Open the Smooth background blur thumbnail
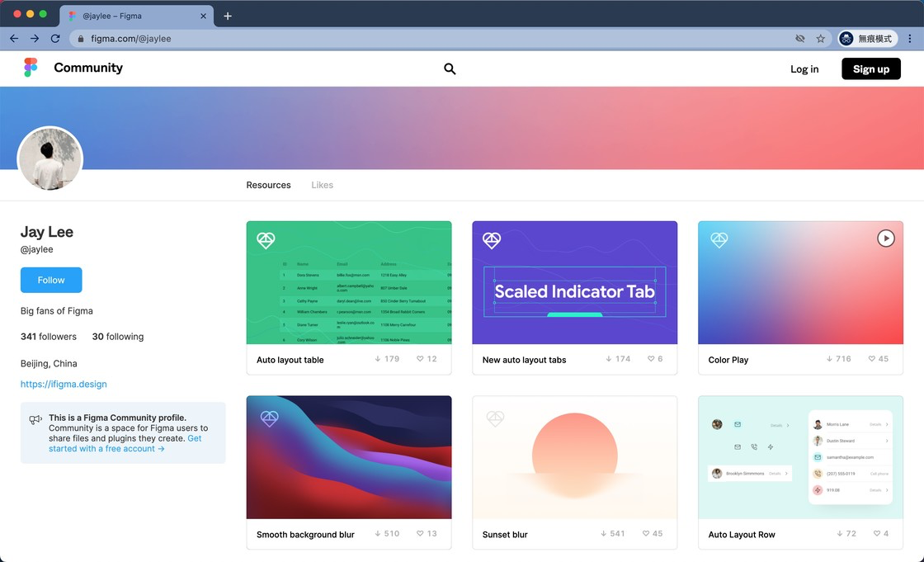Image resolution: width=924 pixels, height=562 pixels. 349,457
